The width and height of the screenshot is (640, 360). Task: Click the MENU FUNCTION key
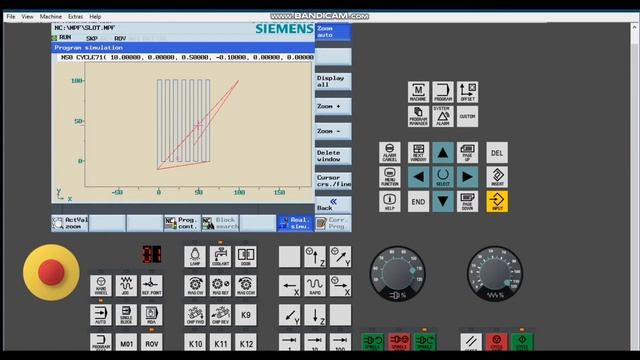pos(390,177)
